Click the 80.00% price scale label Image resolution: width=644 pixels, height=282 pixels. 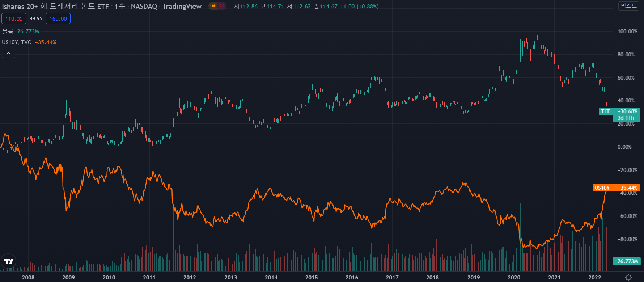pyautogui.click(x=626, y=55)
